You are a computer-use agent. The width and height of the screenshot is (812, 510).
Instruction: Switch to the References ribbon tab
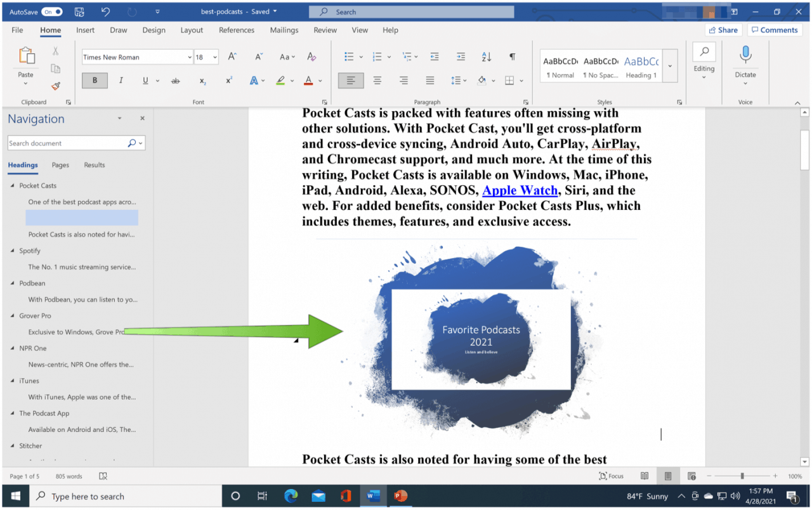pos(236,30)
